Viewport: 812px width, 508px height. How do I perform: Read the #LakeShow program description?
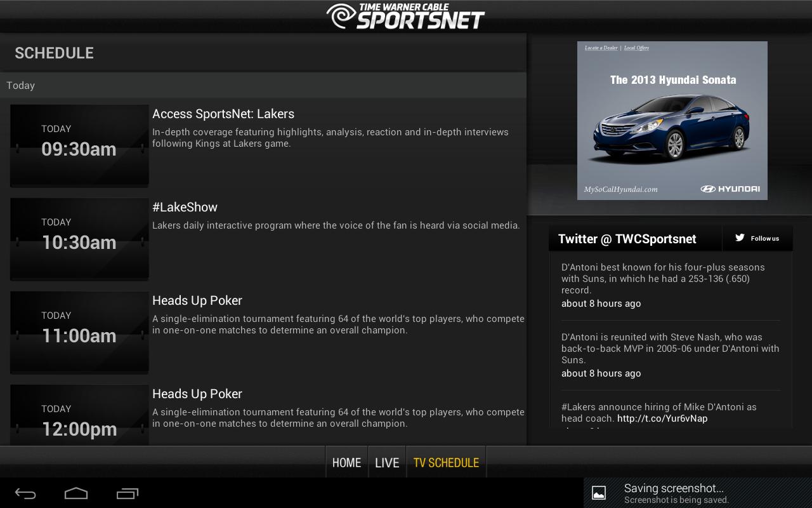336,225
